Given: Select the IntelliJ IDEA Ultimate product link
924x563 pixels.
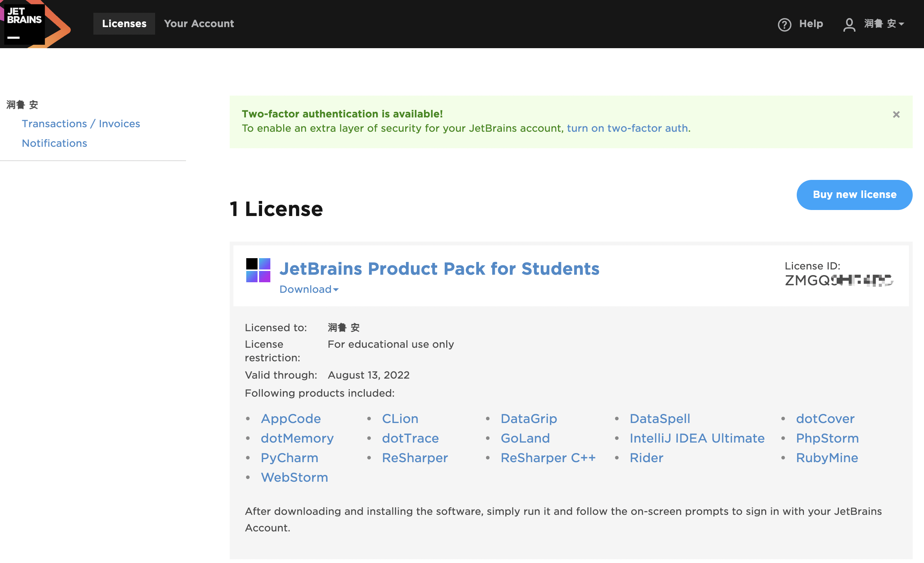Looking at the screenshot, I should click(x=697, y=438).
